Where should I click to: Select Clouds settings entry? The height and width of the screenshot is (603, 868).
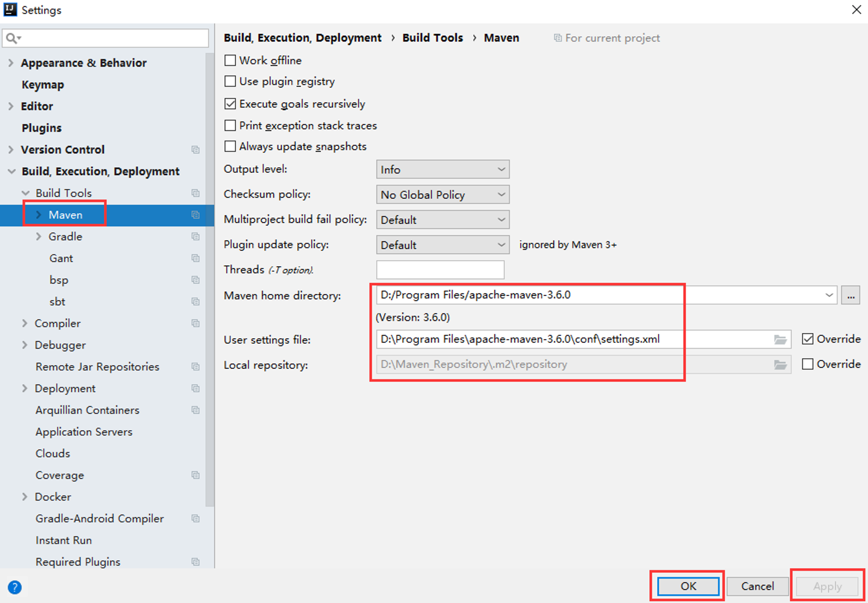(53, 454)
